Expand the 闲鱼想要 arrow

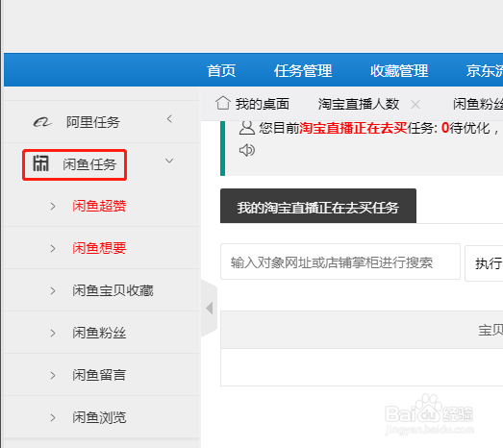click(x=53, y=249)
